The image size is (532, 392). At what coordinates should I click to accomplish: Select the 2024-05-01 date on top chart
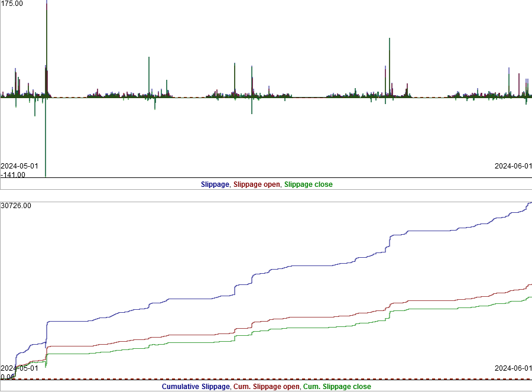[x=19, y=166]
